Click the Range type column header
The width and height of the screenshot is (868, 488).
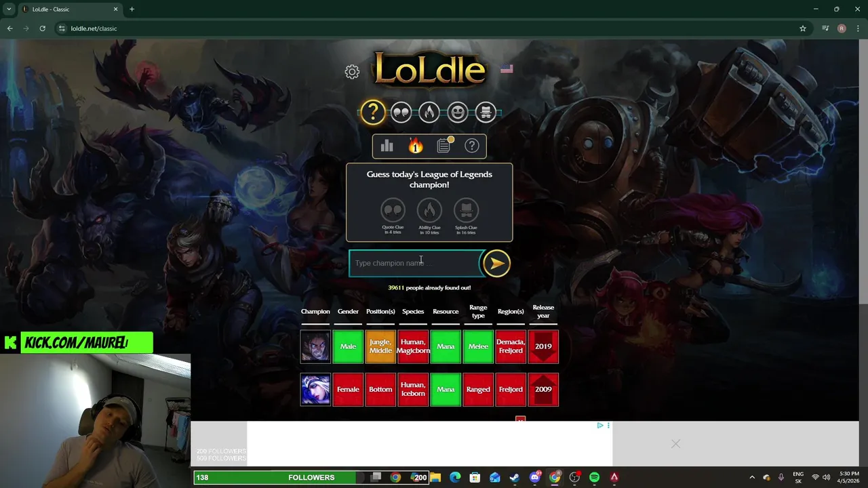click(x=478, y=312)
